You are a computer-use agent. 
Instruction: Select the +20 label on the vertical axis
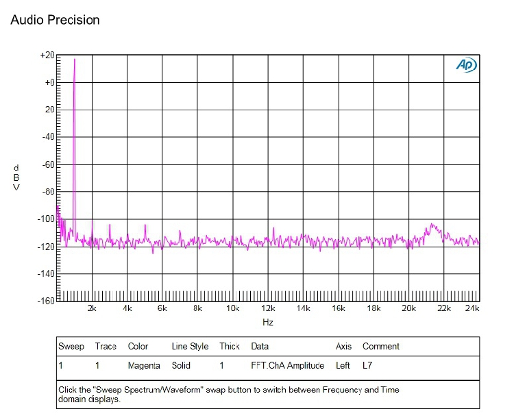coord(47,55)
